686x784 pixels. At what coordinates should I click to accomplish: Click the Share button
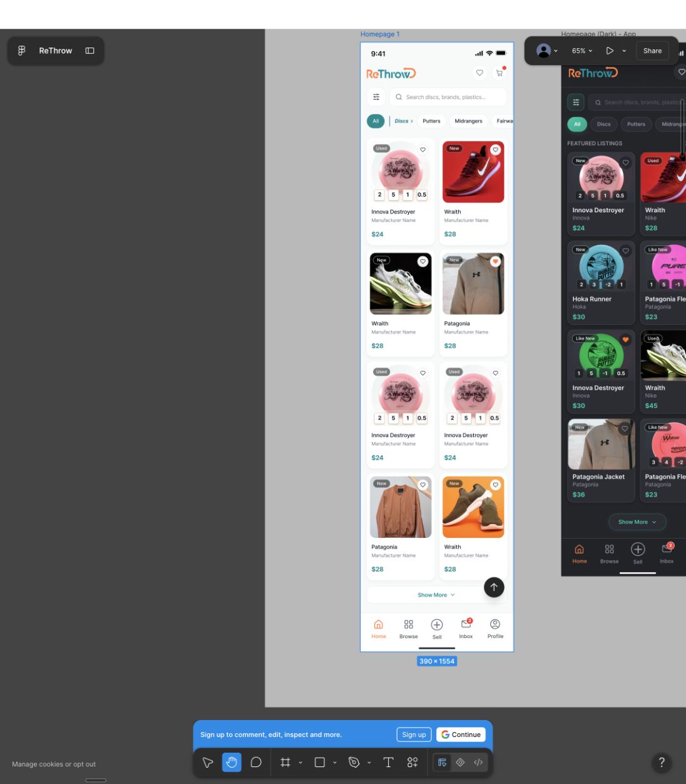[x=652, y=51]
